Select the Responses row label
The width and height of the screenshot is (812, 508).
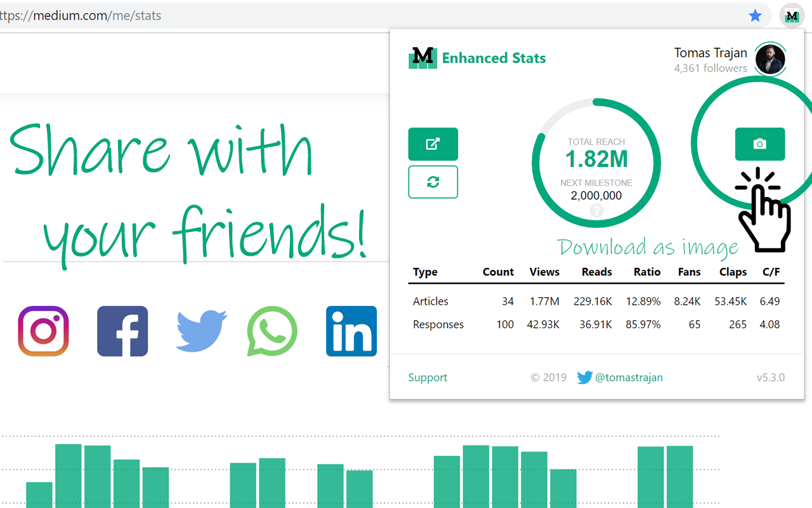[x=438, y=324]
